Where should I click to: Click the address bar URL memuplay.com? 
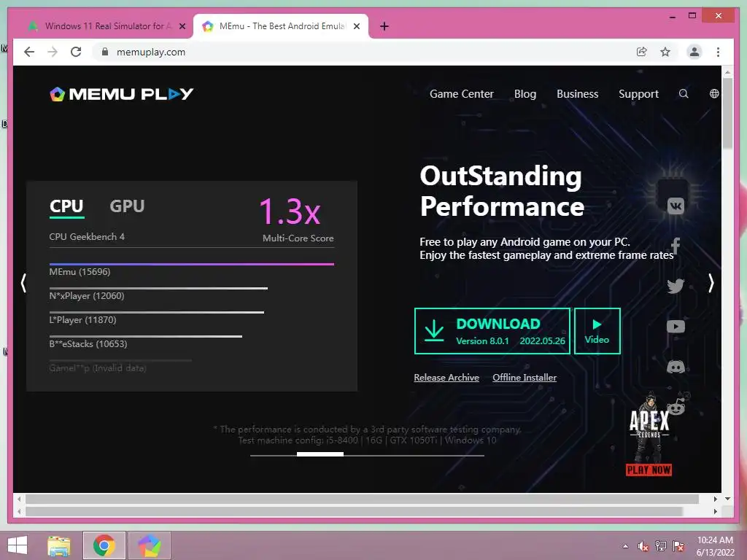click(x=151, y=52)
